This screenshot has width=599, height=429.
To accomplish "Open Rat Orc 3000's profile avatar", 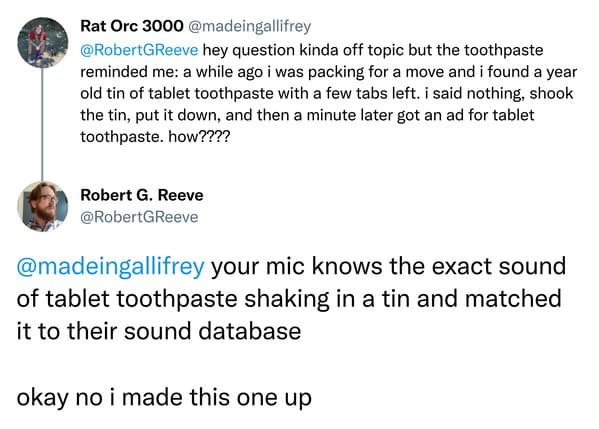I will pyautogui.click(x=43, y=42).
